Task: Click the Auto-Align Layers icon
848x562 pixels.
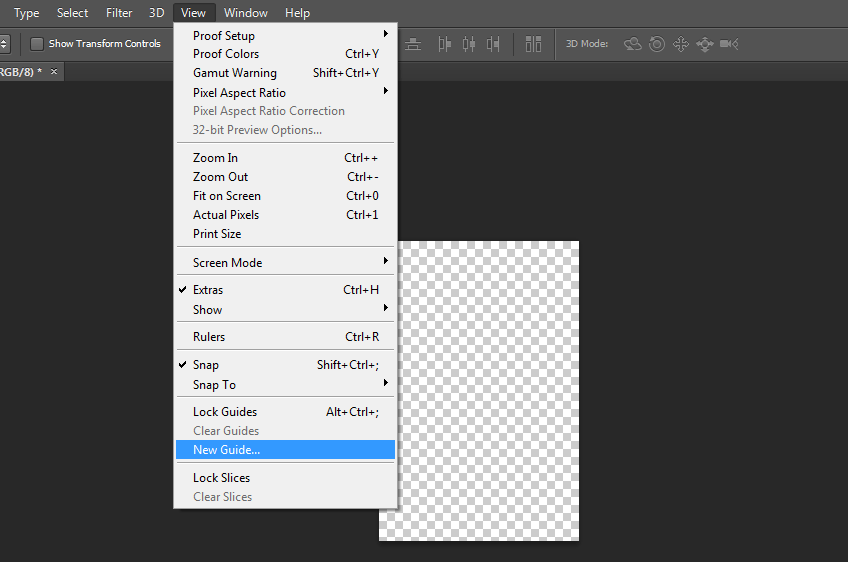Action: [x=533, y=44]
